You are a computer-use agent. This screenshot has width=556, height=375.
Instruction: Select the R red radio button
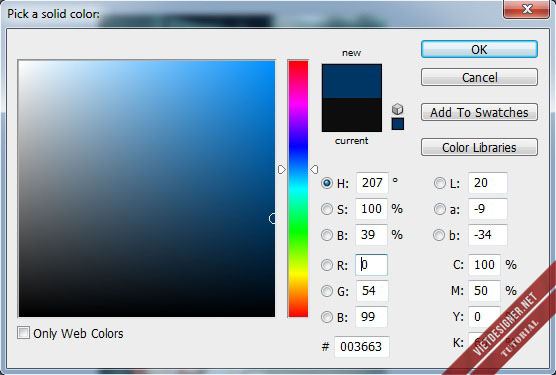coord(327,265)
